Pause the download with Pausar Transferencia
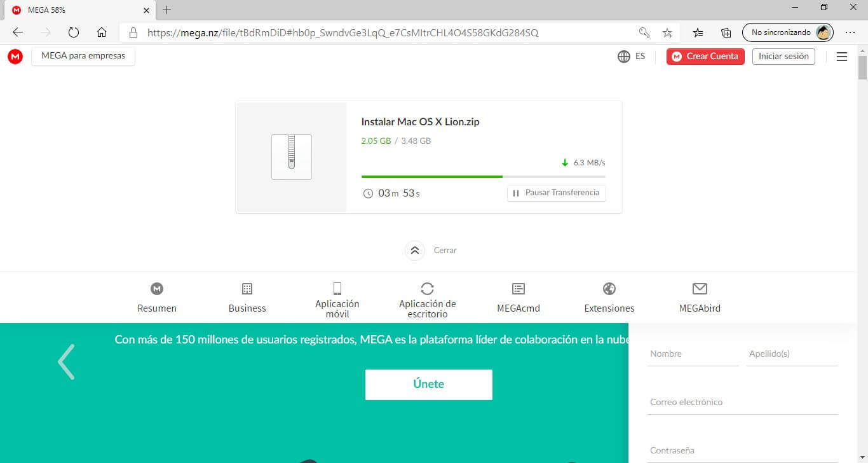This screenshot has height=463, width=868. click(557, 193)
